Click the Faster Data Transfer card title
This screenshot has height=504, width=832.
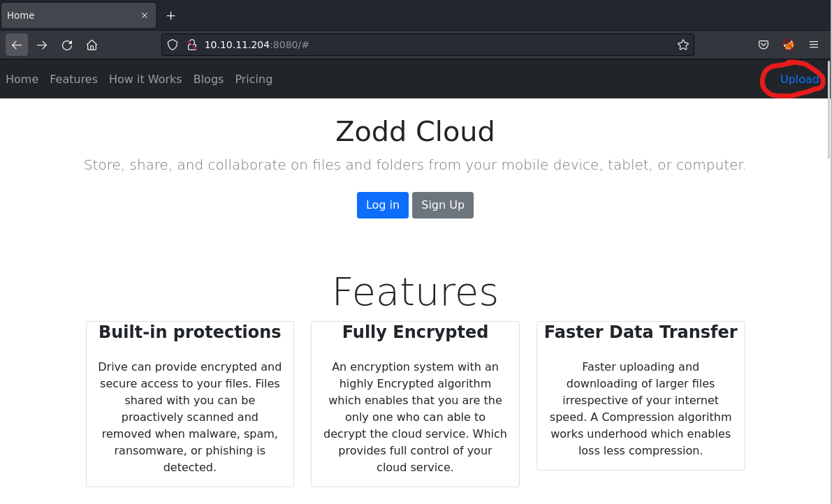click(641, 332)
